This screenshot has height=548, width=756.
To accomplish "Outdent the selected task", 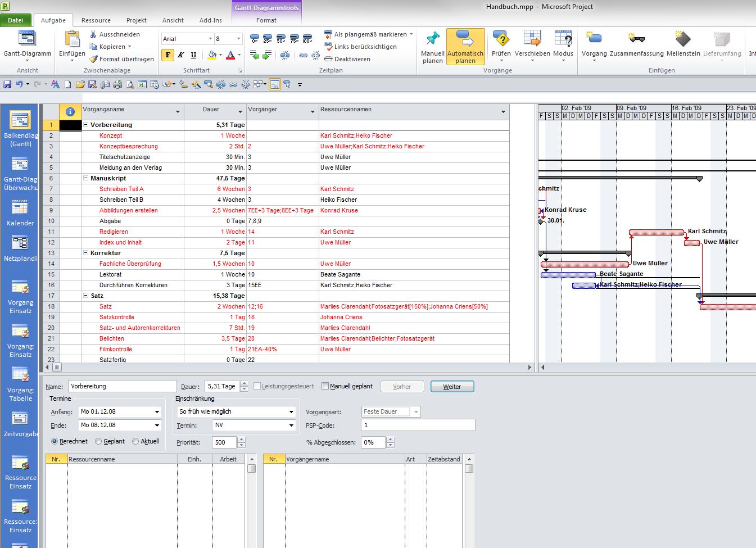I will 255,55.
